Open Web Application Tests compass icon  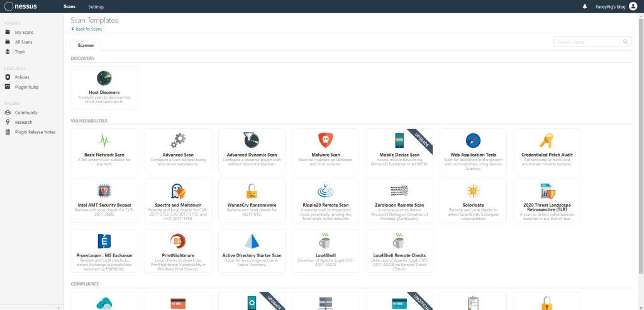pos(473,140)
